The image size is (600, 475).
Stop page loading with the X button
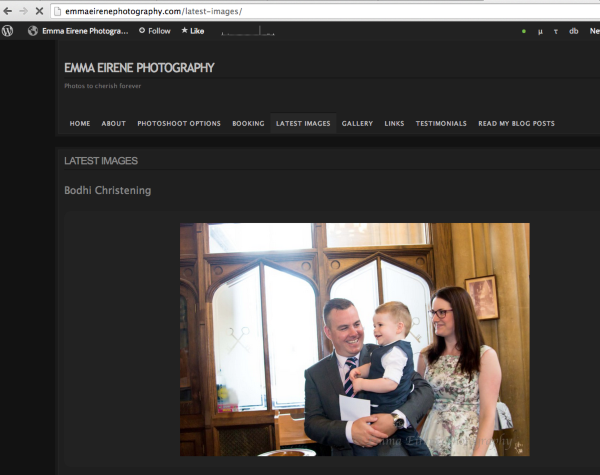point(39,11)
